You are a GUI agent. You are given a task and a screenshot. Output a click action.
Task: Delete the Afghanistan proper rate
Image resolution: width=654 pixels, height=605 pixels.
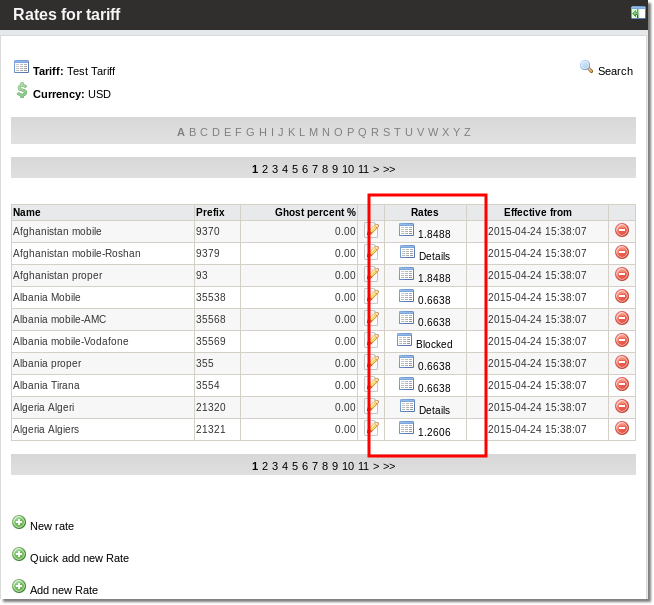(621, 274)
